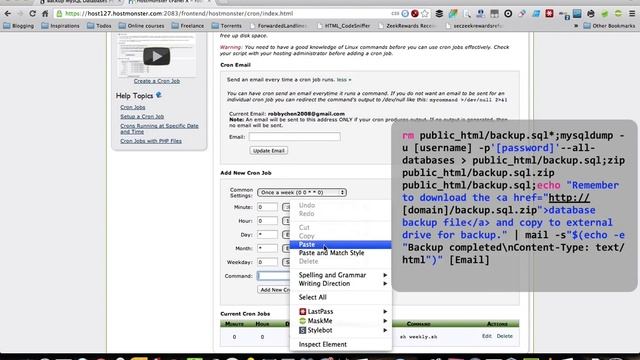Image resolution: width=640 pixels, height=360 pixels.
Task: Choose Inspect Element in context menu
Action: [x=341, y=344]
